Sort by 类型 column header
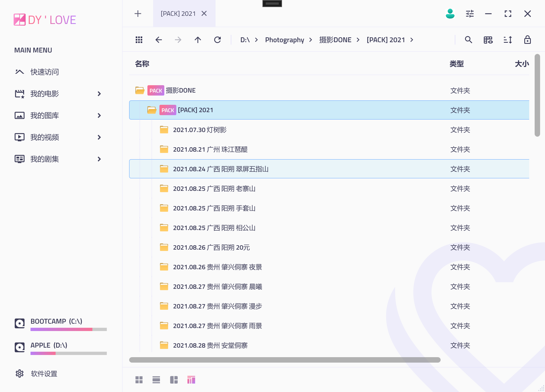This screenshot has height=392, width=545. [x=456, y=64]
